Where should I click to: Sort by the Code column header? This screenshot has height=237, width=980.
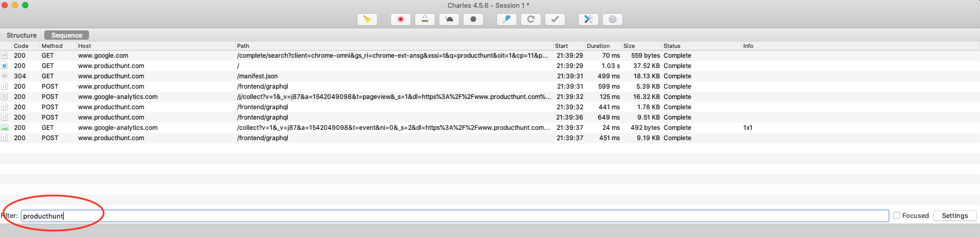click(x=21, y=46)
